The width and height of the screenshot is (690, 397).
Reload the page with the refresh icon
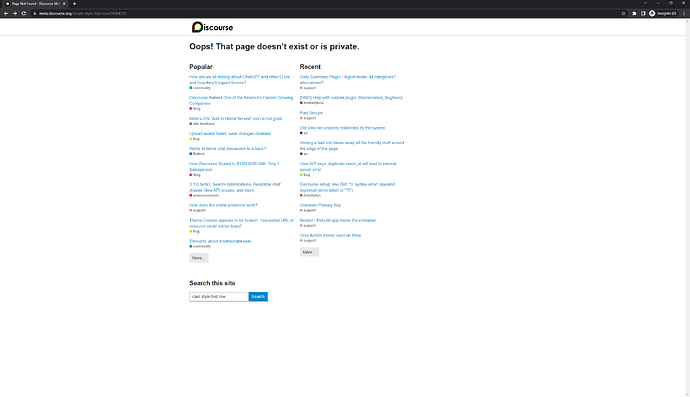pyautogui.click(x=23, y=13)
